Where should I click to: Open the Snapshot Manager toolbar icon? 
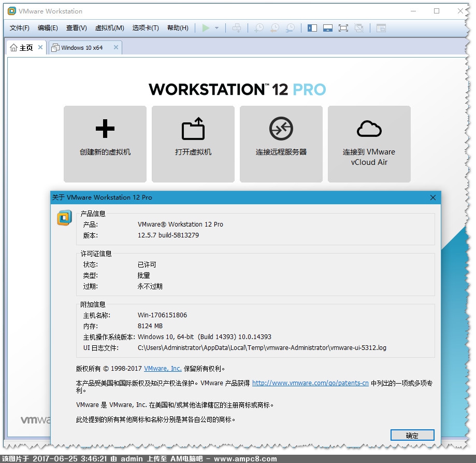(x=291, y=28)
